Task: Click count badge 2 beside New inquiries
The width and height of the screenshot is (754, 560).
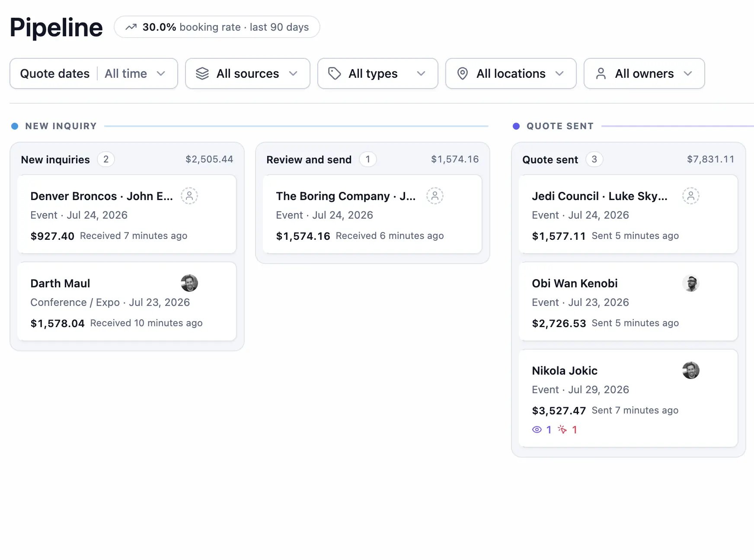Action: point(106,159)
